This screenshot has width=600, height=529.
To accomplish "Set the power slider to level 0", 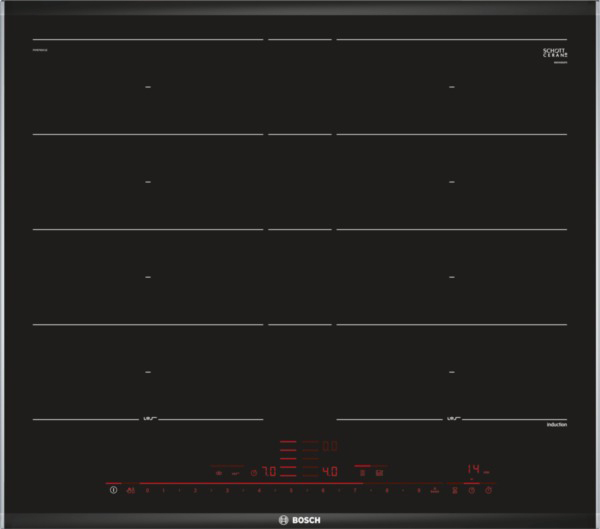I will click(148, 491).
